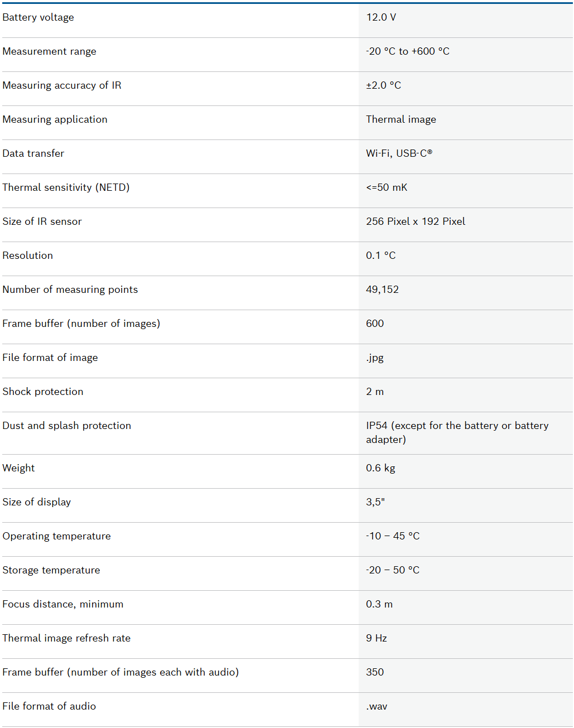The height and width of the screenshot is (728, 574).
Task: Click the Measuring accuracy of IR label
Action: click(x=62, y=85)
